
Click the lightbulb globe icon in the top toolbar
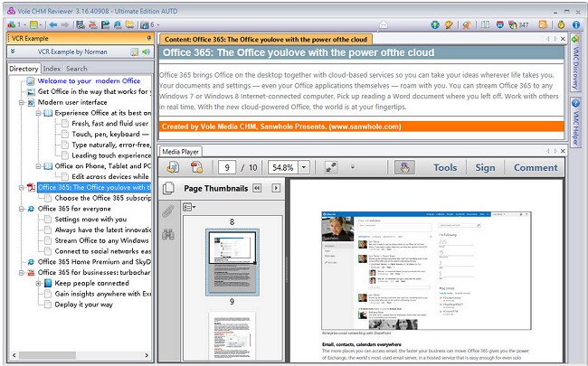(435, 24)
